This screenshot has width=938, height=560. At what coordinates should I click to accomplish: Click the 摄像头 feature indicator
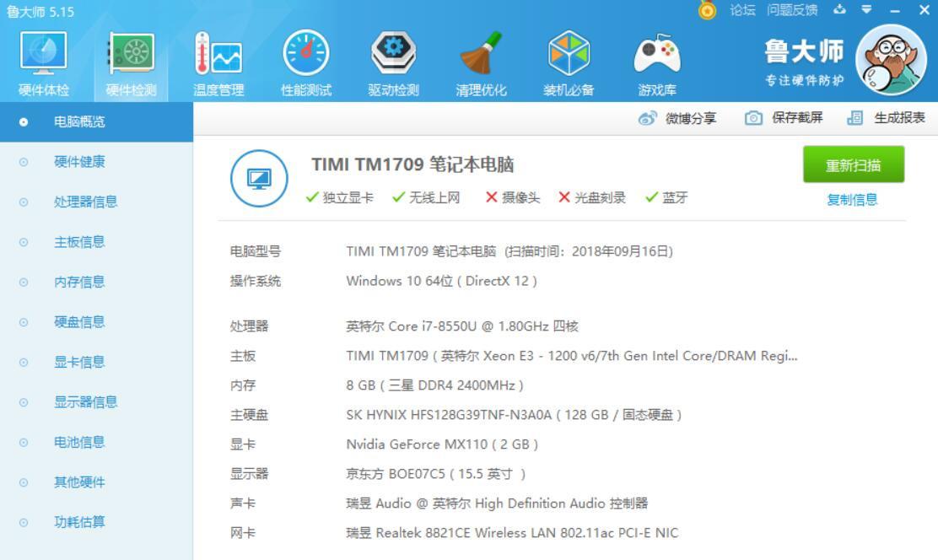513,198
